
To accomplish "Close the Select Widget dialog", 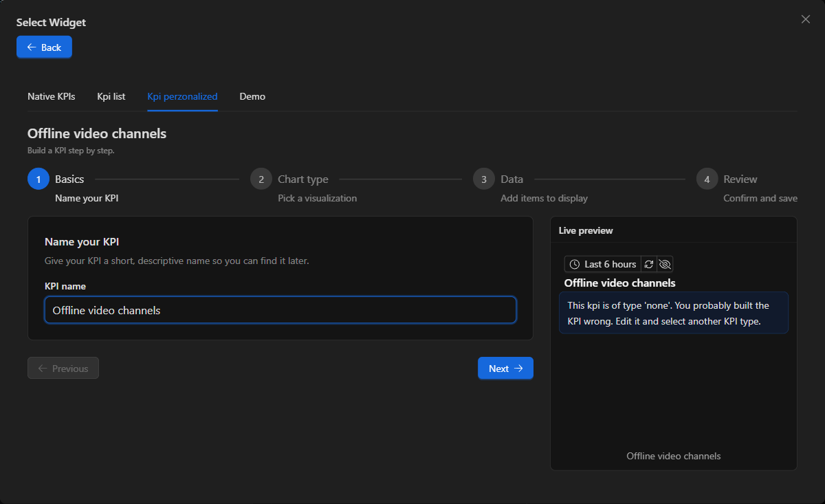I will (x=806, y=19).
